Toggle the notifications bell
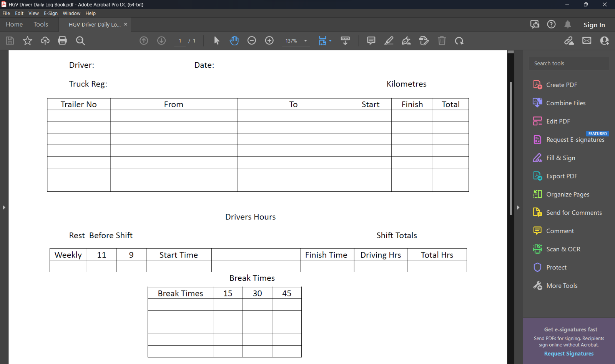 (x=568, y=24)
